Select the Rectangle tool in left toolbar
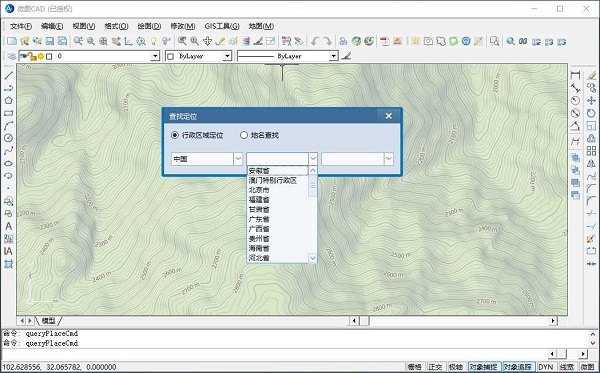This screenshot has width=600, height=373. point(8,113)
